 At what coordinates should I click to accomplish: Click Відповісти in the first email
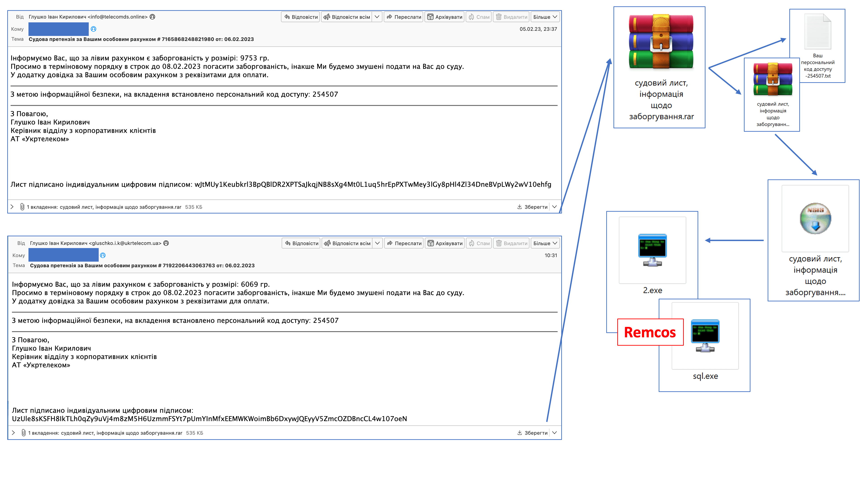coord(301,17)
